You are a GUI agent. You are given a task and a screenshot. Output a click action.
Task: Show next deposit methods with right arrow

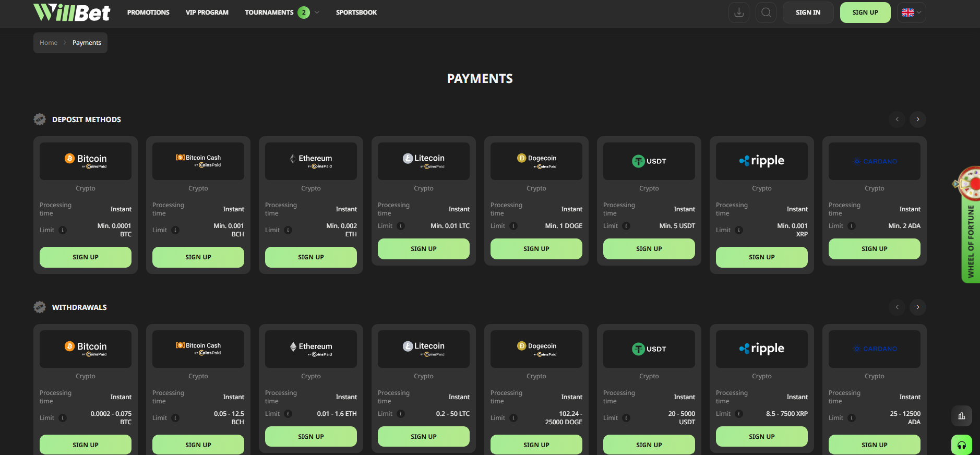coord(918,119)
